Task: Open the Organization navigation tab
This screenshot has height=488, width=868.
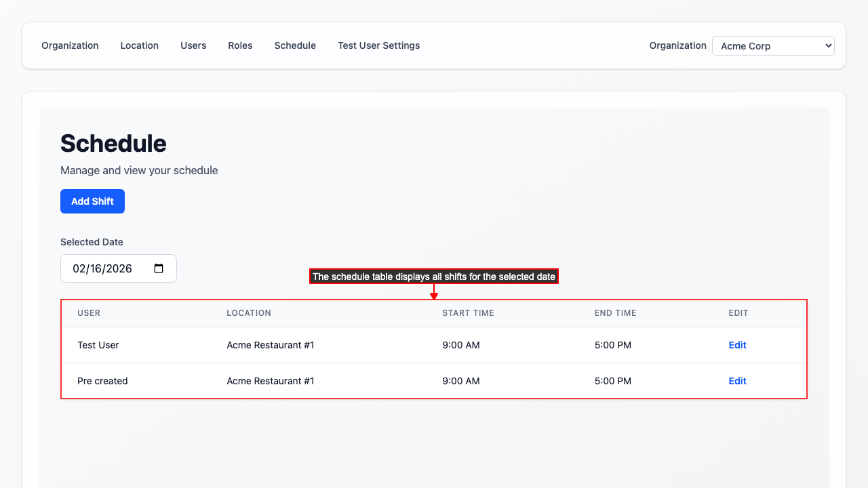Action: tap(70, 45)
